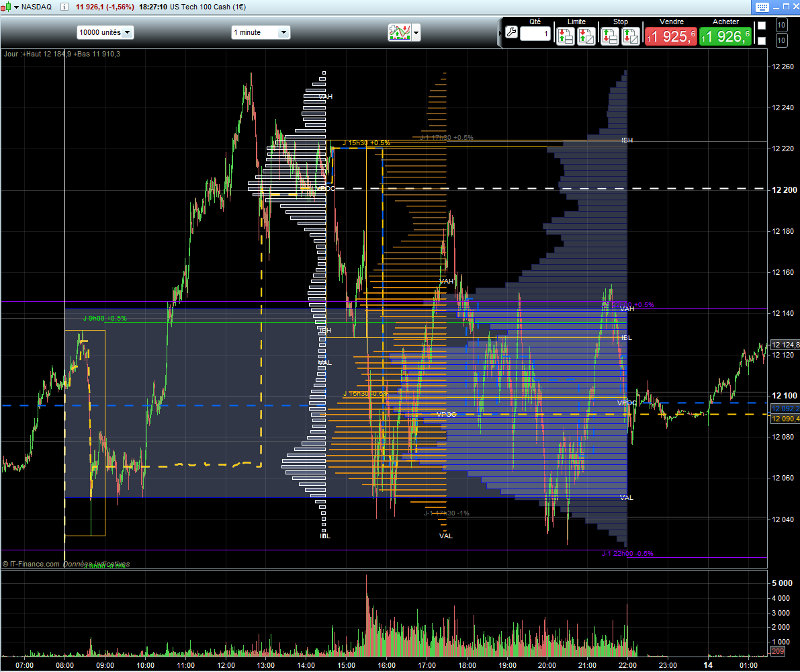Click the NASDAQ instrument label

[36, 7]
